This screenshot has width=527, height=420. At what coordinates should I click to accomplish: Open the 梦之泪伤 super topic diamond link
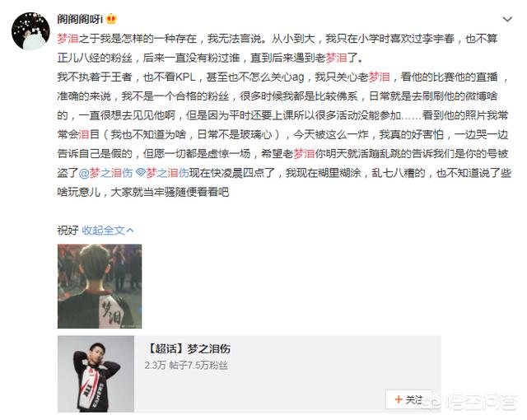tap(162, 173)
